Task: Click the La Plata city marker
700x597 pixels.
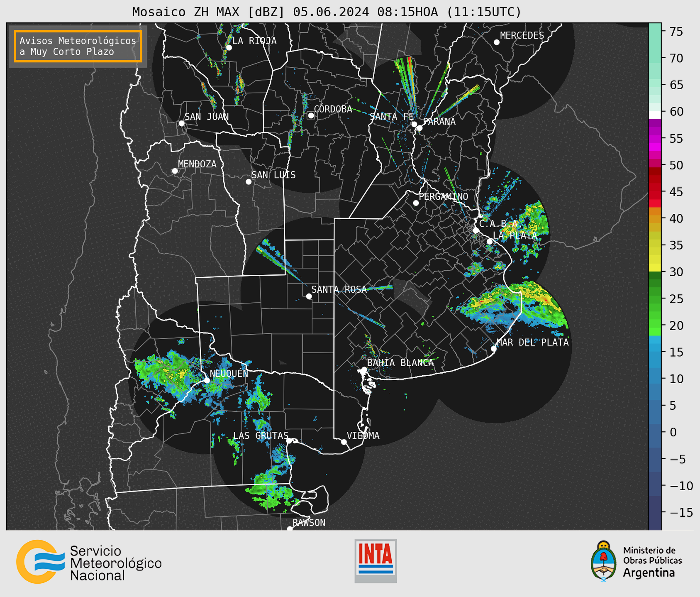Action: coord(490,242)
